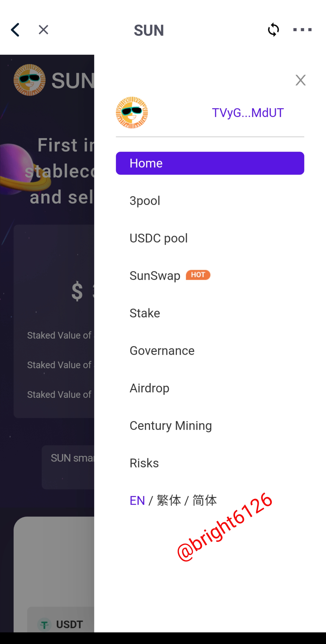
Task: Select Century Mining entry
Action: click(x=171, y=426)
